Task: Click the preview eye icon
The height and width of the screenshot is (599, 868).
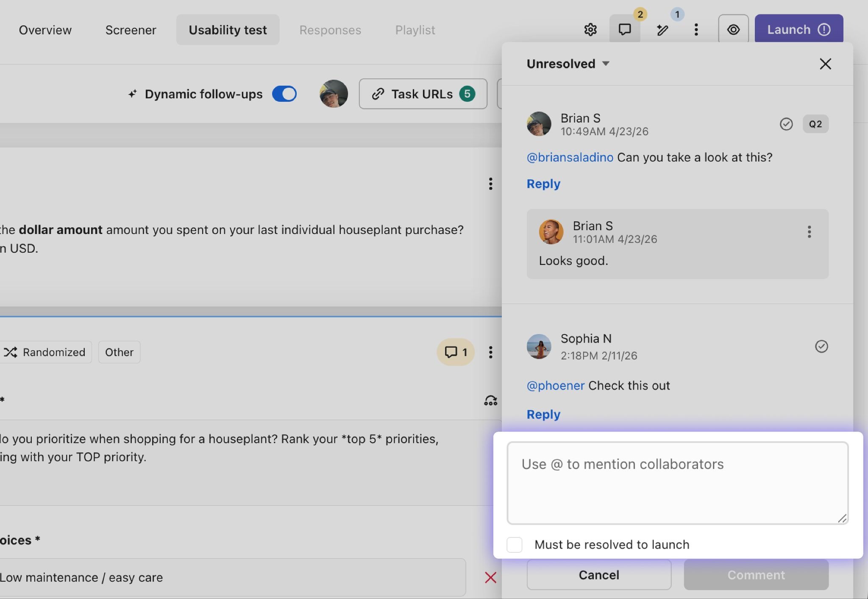Action: 733,30
